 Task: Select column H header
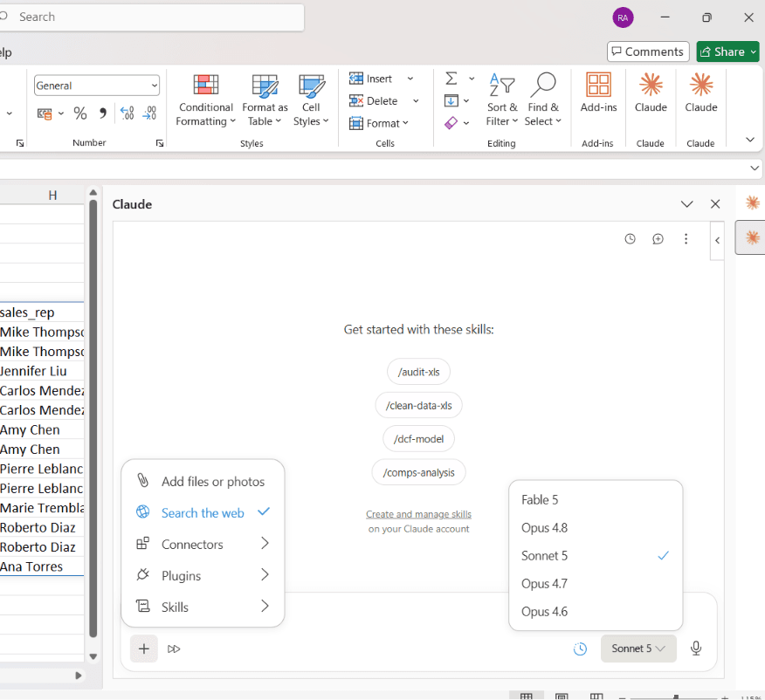pyautogui.click(x=52, y=196)
